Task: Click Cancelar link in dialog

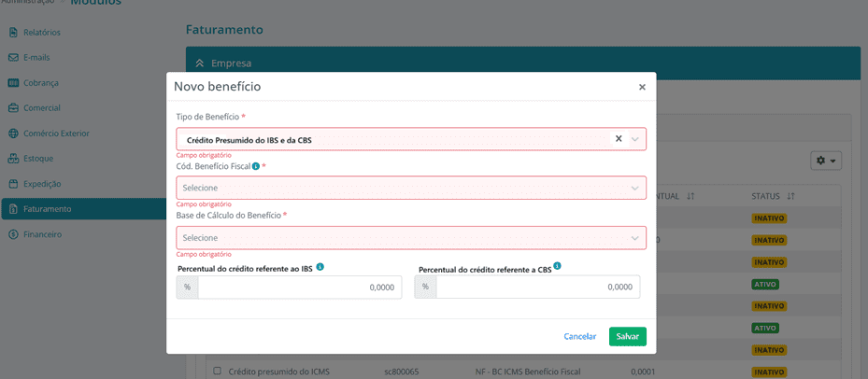Action: click(579, 336)
